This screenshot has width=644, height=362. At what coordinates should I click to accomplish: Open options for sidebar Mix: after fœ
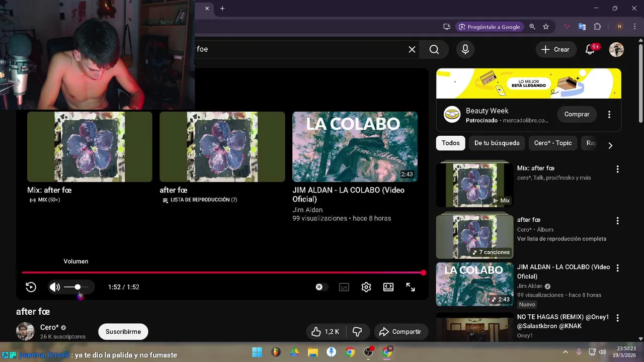tap(617, 169)
